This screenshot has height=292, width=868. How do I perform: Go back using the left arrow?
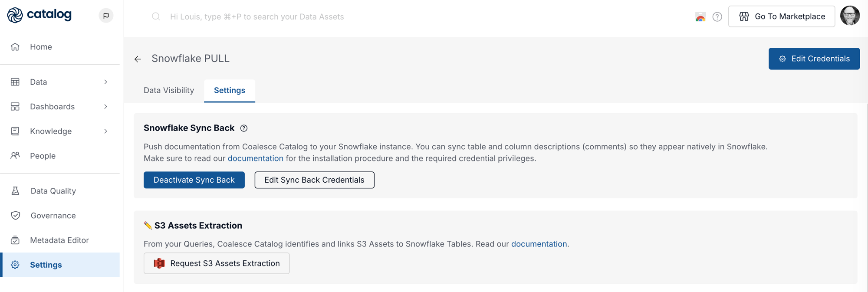(138, 59)
